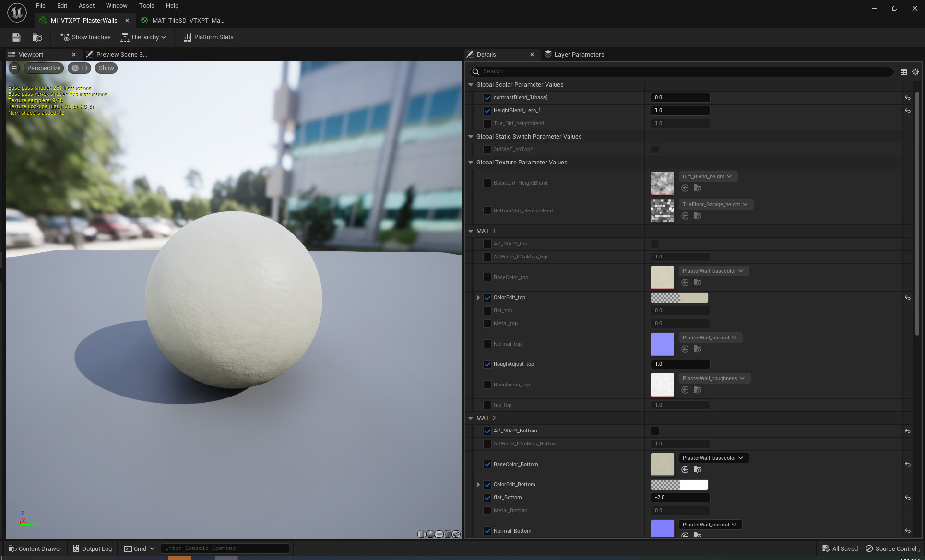
Task: Expand ColorEdit_Bottom color channels
Action: (478, 485)
